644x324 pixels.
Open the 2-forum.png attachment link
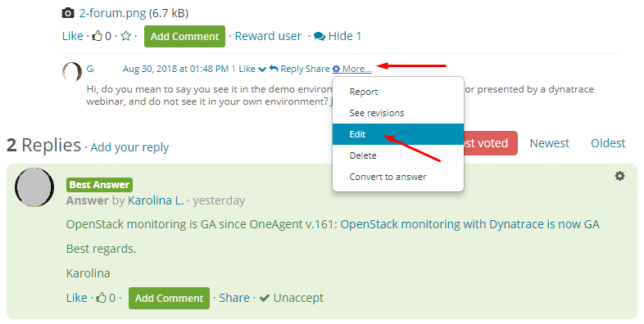tap(112, 13)
